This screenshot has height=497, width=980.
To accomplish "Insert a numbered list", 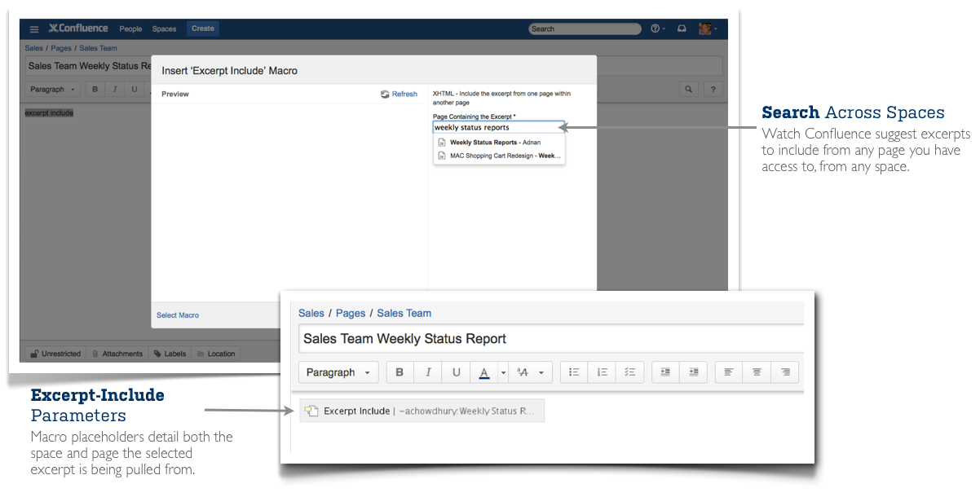I will pos(603,372).
